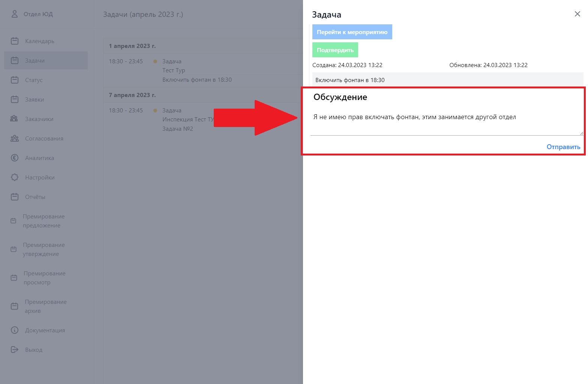Viewport: 588px width, 384px height.
Task: Open Аналитика via the euro coin icon
Action: [15, 158]
